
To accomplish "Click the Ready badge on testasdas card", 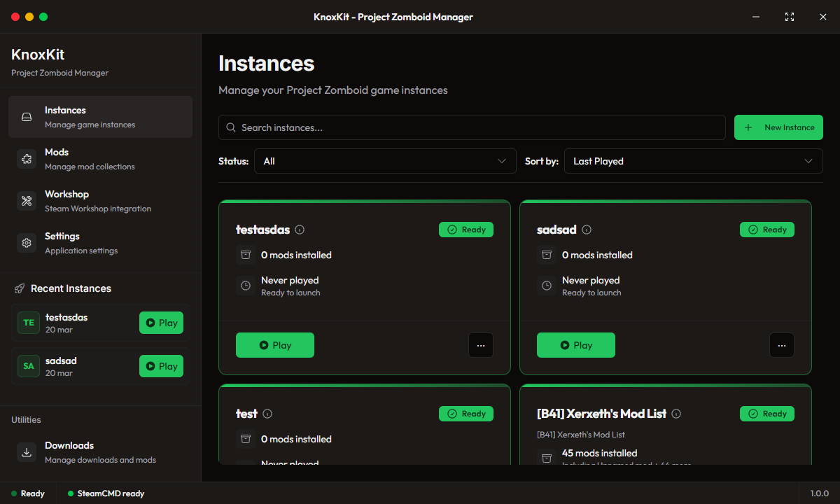I will 466,230.
